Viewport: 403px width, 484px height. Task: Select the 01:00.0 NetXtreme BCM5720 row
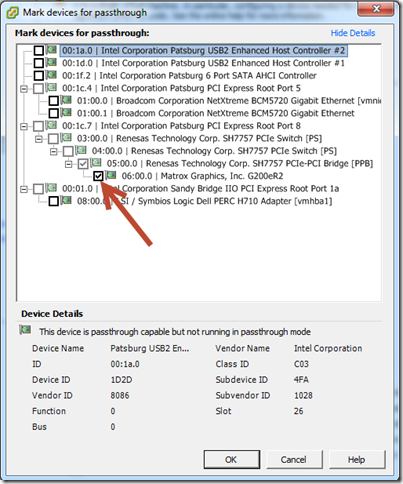pos(229,101)
